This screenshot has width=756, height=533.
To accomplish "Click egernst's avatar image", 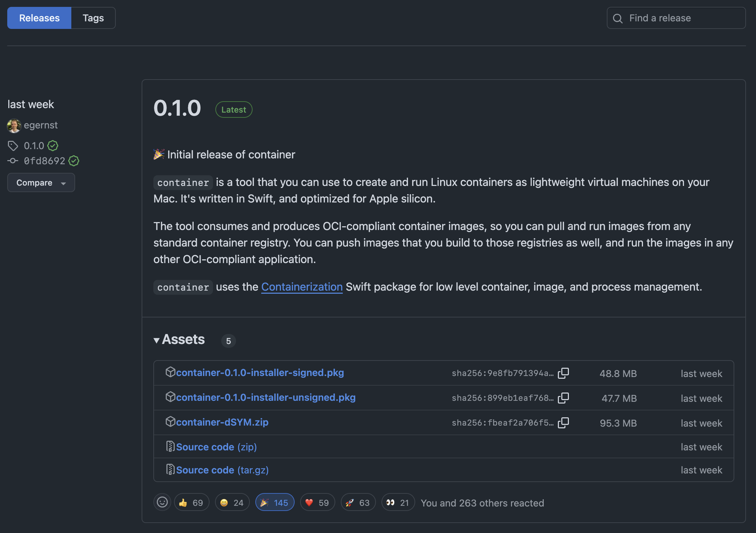I will coord(14,125).
